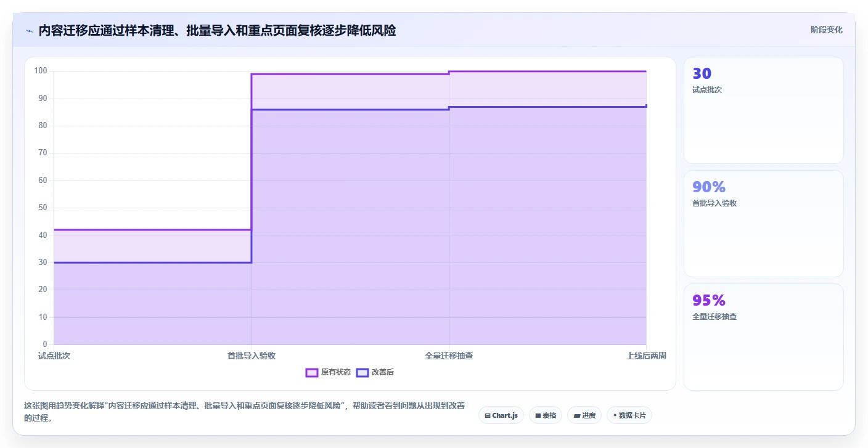Click the 首批导入验收 x-axis label
868x448 pixels.
[x=252, y=356]
